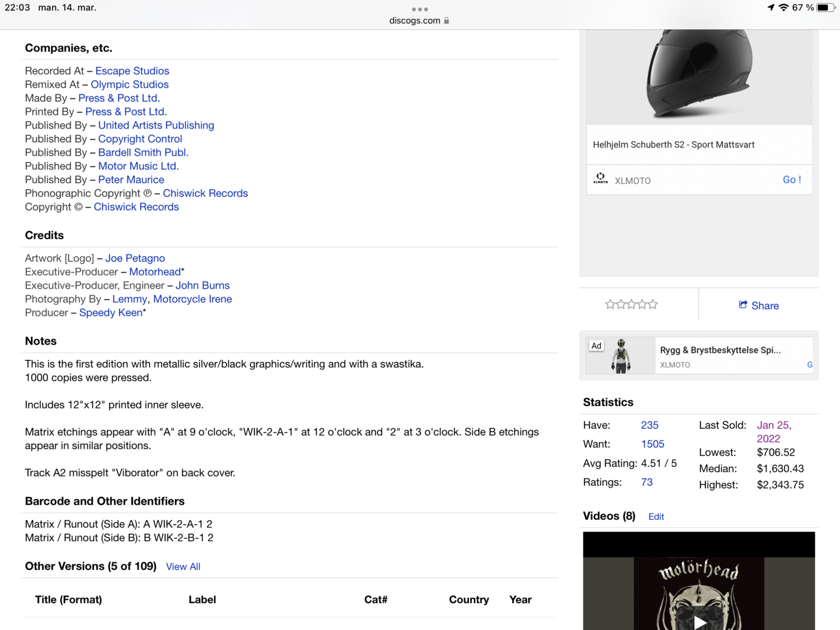The image size is (840, 630).
Task: Open Bardell Smith Publ. link
Action: [x=143, y=152]
